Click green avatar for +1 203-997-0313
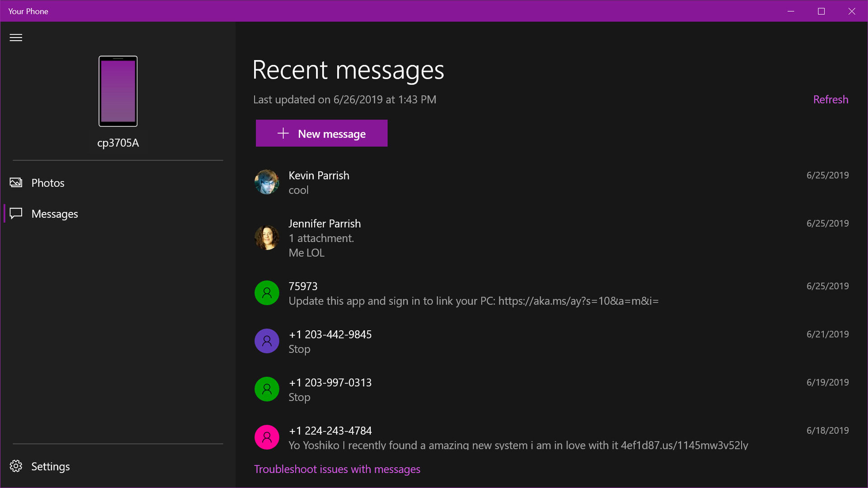The image size is (868, 488). pyautogui.click(x=267, y=389)
